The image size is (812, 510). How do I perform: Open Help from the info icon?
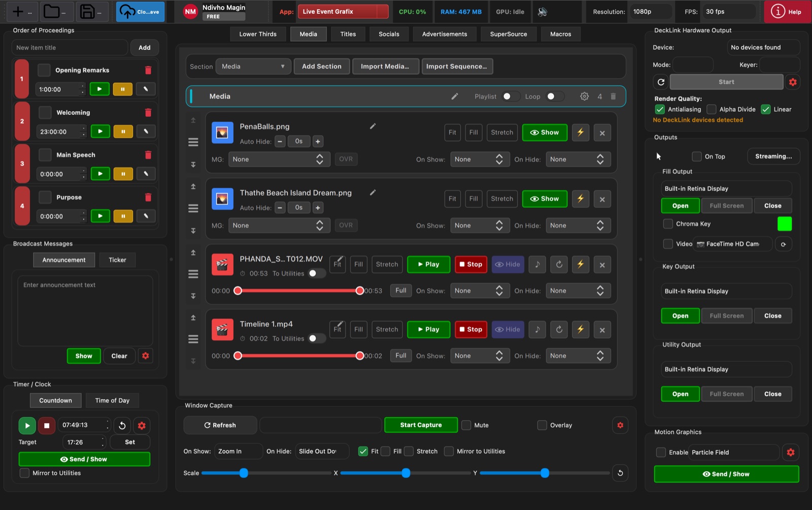(787, 12)
